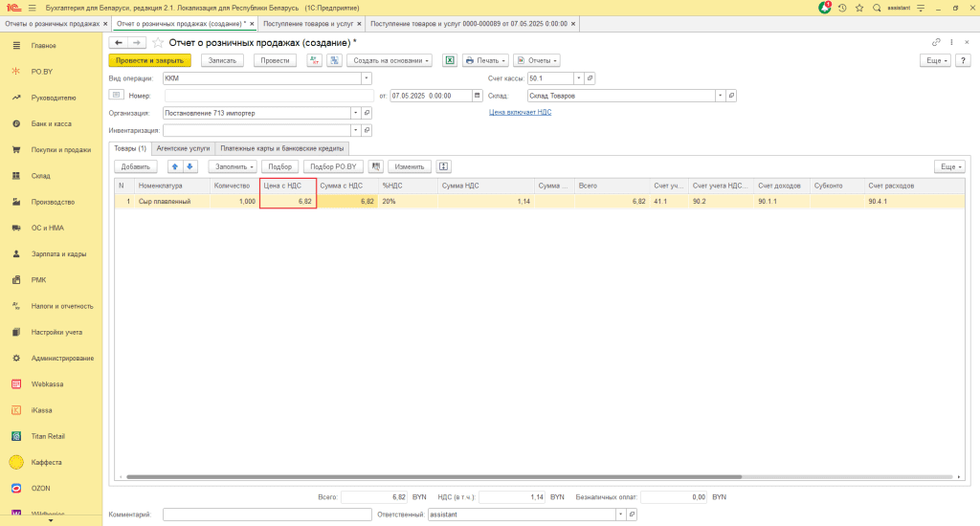Open Отчеты dropdown menu
Viewport: 980px width, 526px height.
(537, 60)
